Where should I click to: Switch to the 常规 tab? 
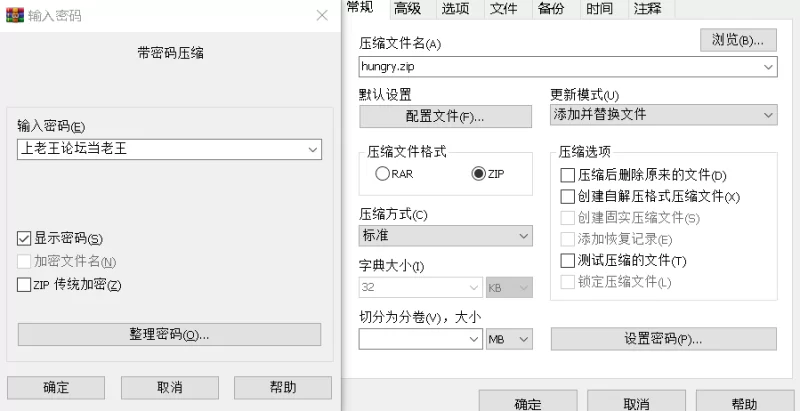[x=360, y=8]
